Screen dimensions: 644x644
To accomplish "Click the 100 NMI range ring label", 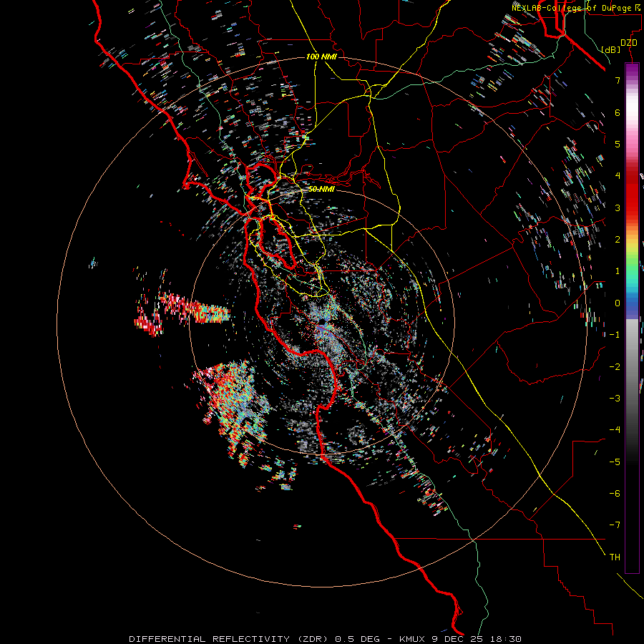I will pyautogui.click(x=321, y=57).
